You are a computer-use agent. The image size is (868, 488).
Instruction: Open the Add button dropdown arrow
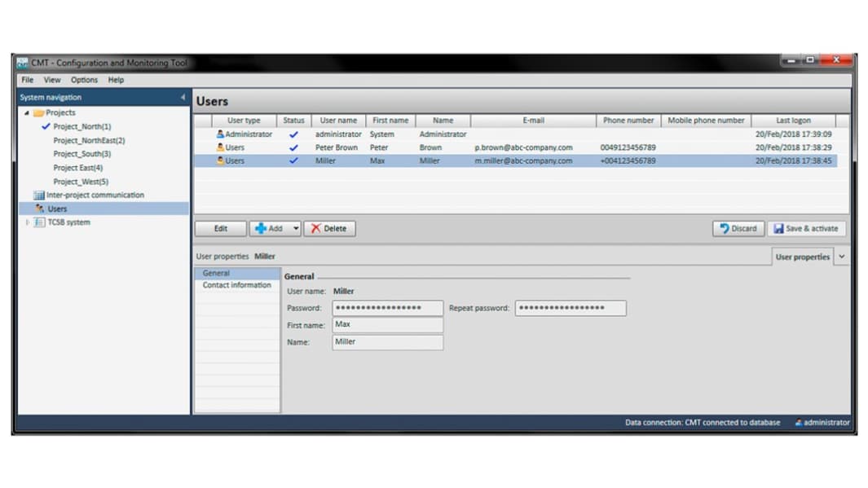(296, 228)
